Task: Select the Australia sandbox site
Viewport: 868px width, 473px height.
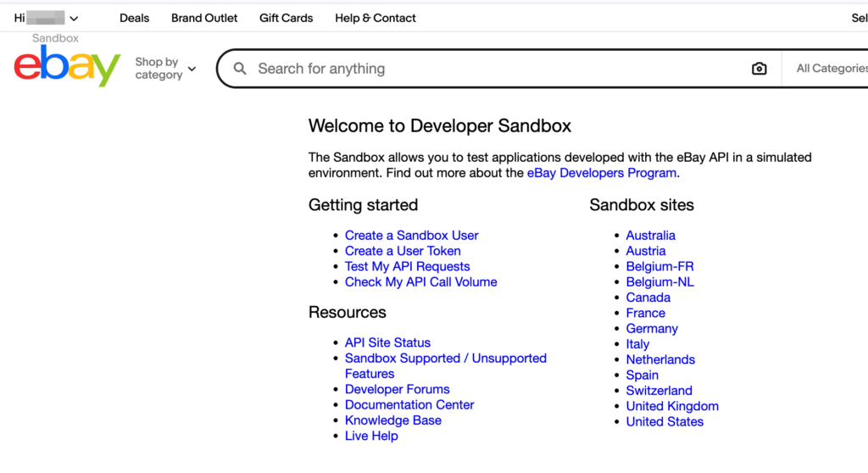Action: pos(650,236)
